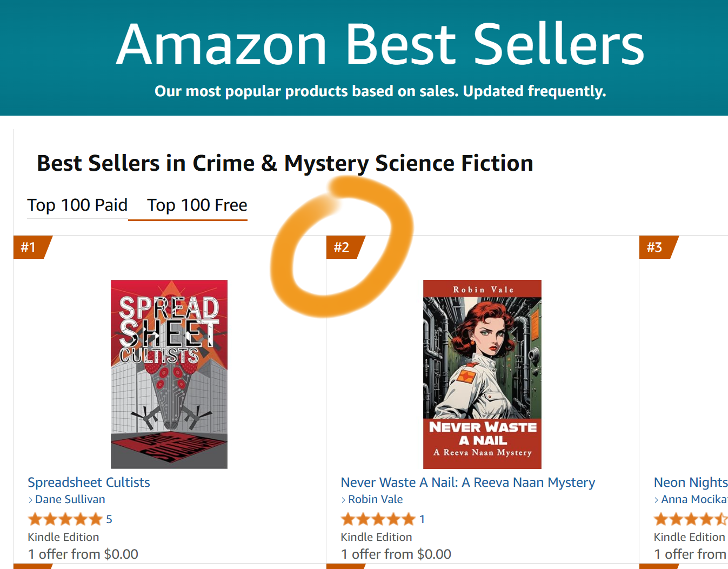This screenshot has width=728, height=569.
Task: Click the chevron beside Robin Vale
Action: click(x=343, y=500)
